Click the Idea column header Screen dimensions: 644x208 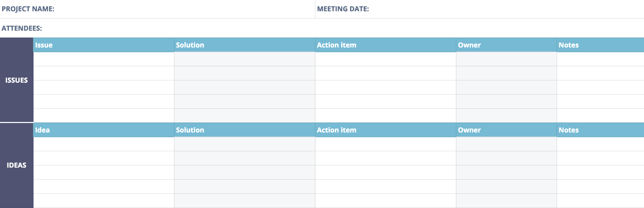(x=104, y=130)
